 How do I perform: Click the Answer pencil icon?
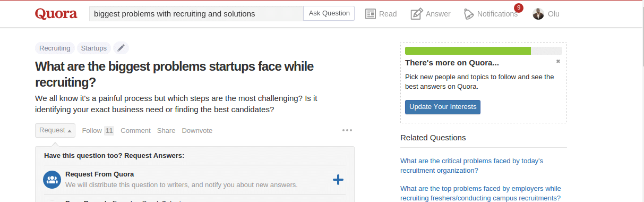coord(417,14)
